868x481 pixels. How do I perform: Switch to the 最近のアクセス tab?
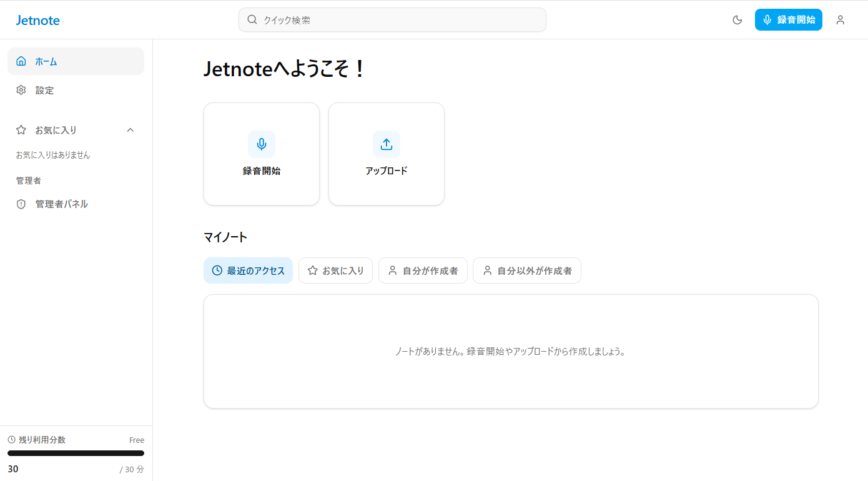point(248,270)
